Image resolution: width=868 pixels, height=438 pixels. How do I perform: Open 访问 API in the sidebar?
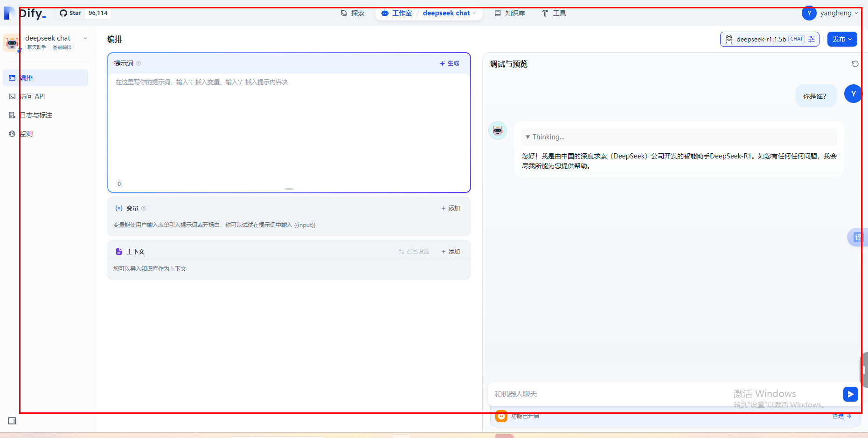(x=46, y=96)
